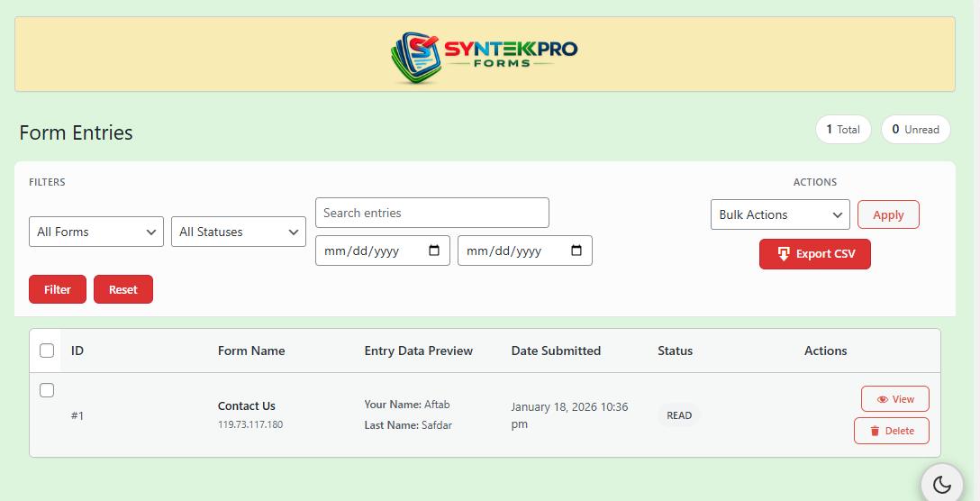The height and width of the screenshot is (501, 980).
Task: Click the READ status badge
Action: (x=679, y=415)
